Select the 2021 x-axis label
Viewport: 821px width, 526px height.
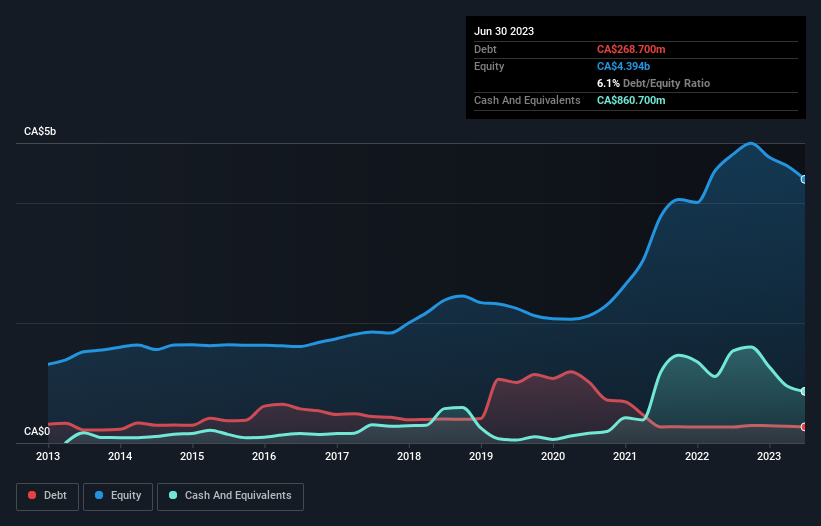[625, 456]
